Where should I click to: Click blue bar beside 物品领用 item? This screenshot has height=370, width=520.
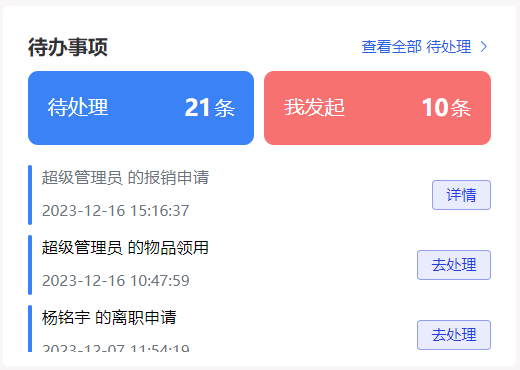30,265
